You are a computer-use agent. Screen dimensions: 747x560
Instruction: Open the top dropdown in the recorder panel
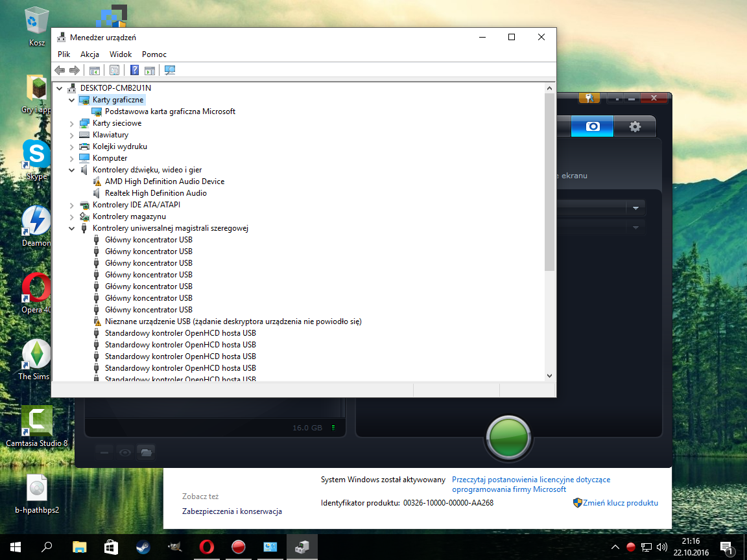pos(635,207)
